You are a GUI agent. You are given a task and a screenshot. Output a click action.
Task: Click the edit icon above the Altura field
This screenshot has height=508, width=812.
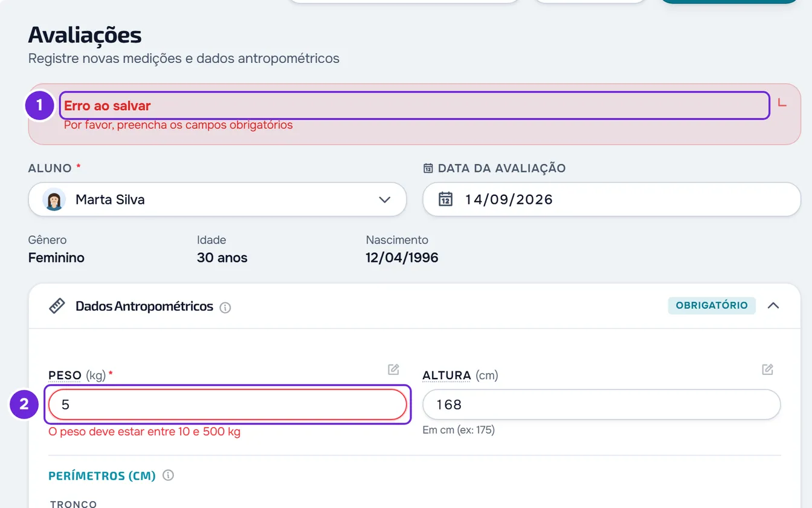tap(767, 369)
